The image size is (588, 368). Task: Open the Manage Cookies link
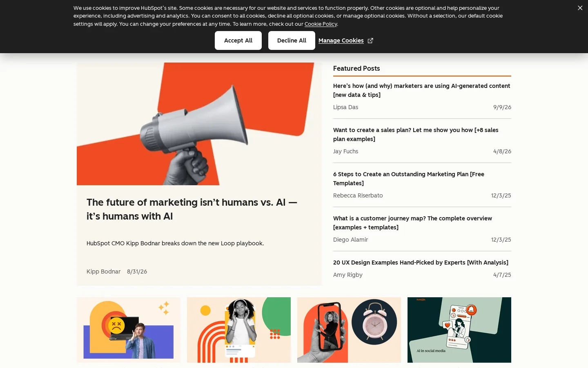point(341,40)
